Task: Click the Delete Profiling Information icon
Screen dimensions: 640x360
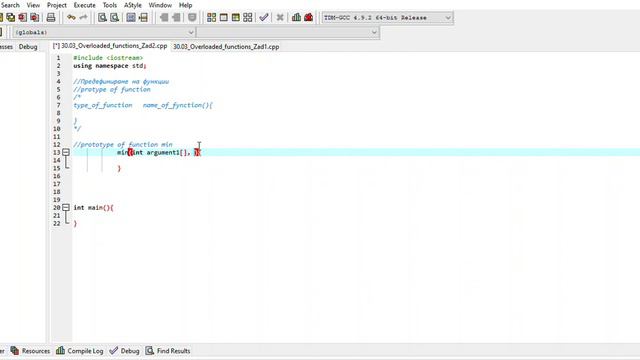Action: coord(309,17)
